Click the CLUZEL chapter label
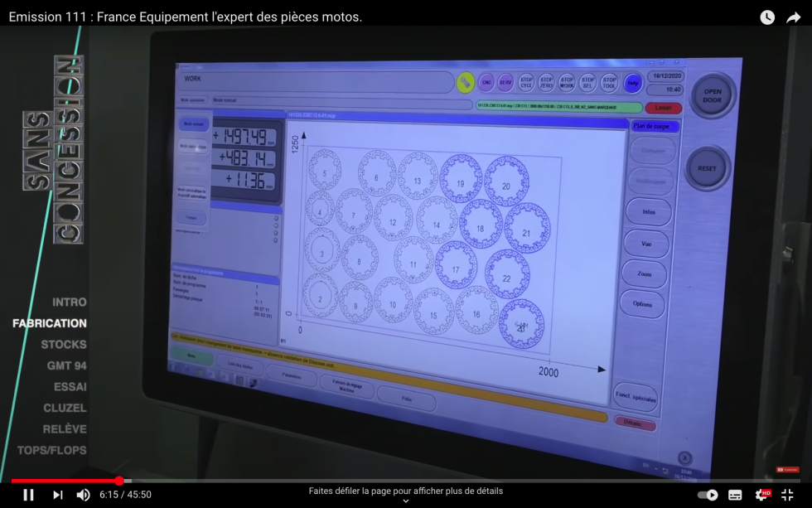 [x=65, y=408]
